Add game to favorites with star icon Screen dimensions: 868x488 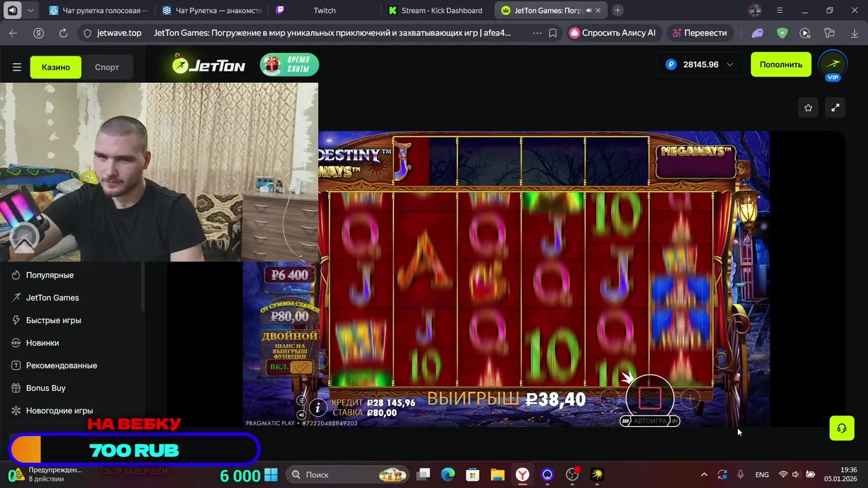pos(808,108)
